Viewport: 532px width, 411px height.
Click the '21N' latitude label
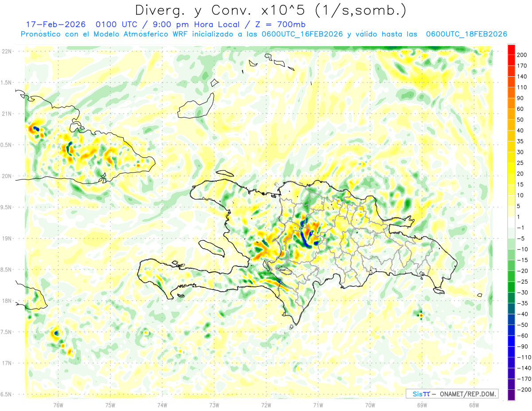click(x=6, y=114)
